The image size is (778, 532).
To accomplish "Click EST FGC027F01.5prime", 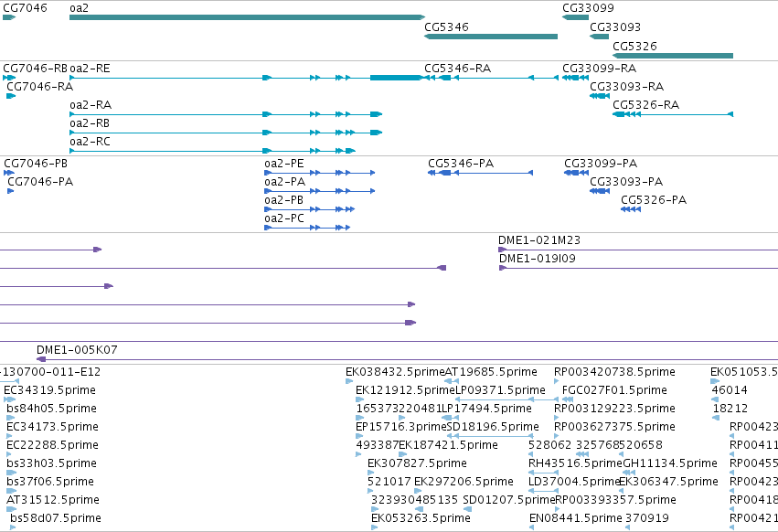I will (x=614, y=390).
